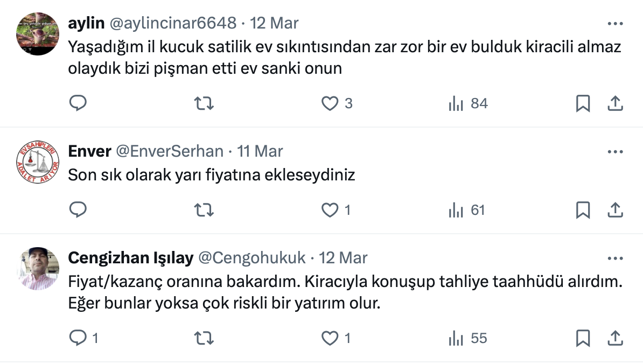This screenshot has width=643, height=364.
Task: Share Enver's tweet
Action: (615, 210)
